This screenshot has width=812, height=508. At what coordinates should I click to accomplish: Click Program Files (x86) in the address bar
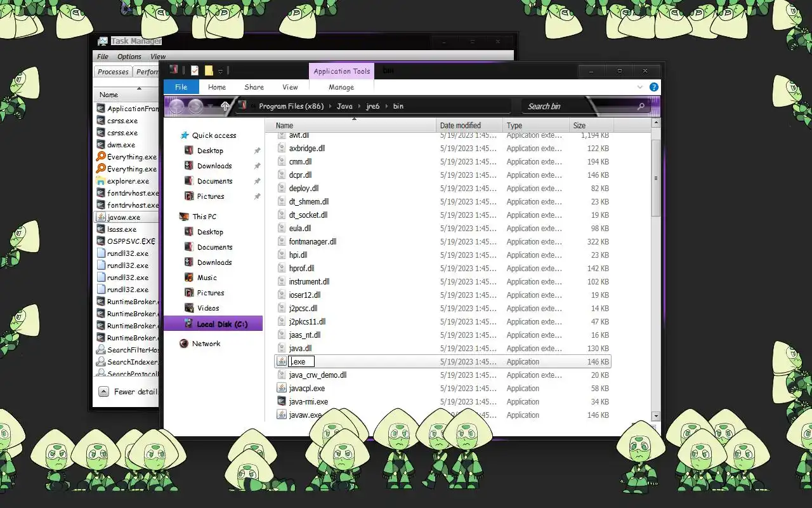(x=291, y=106)
